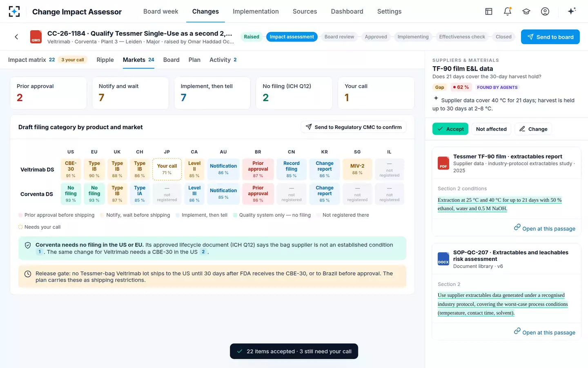588x368 pixels.
Task: Click the Change Impact Assessor logo icon
Action: (14, 11)
